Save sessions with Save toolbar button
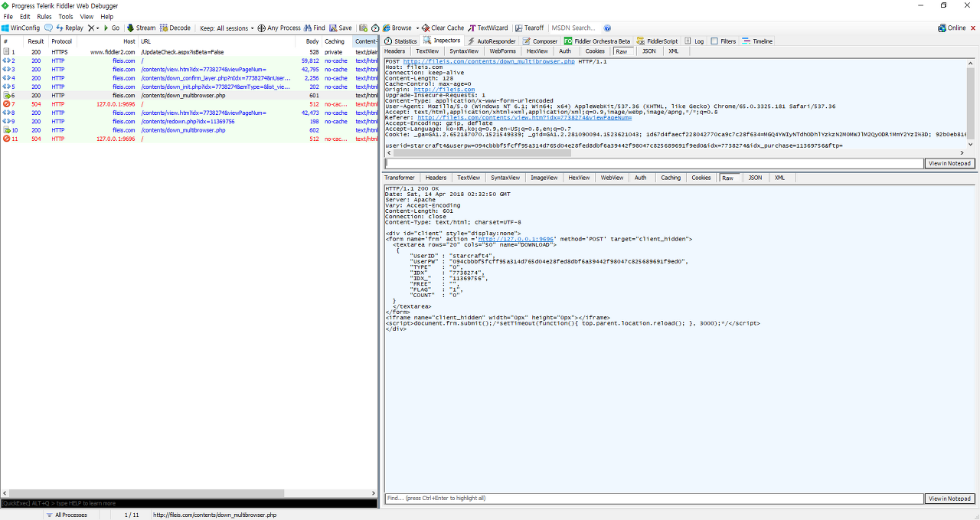This screenshot has height=520, width=980. (x=341, y=28)
